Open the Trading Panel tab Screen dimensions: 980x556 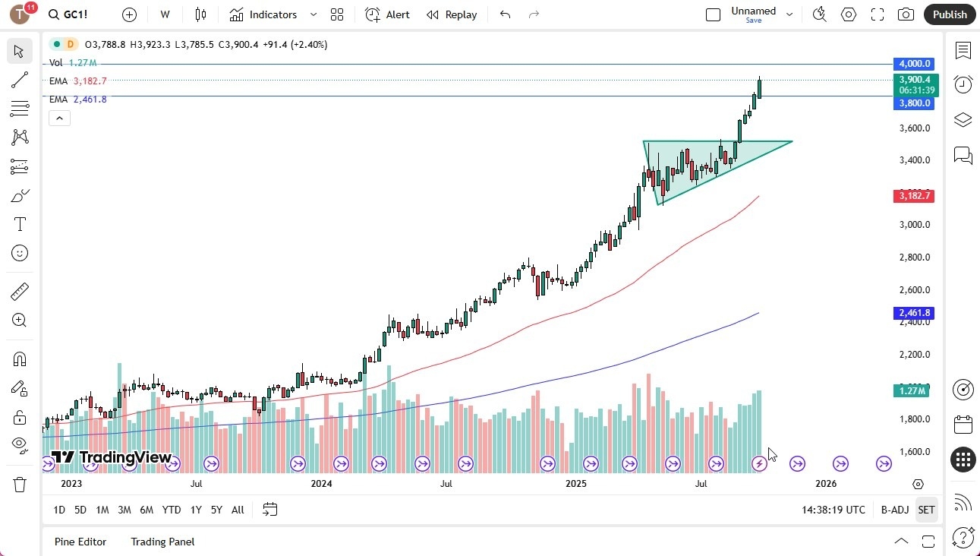point(162,542)
